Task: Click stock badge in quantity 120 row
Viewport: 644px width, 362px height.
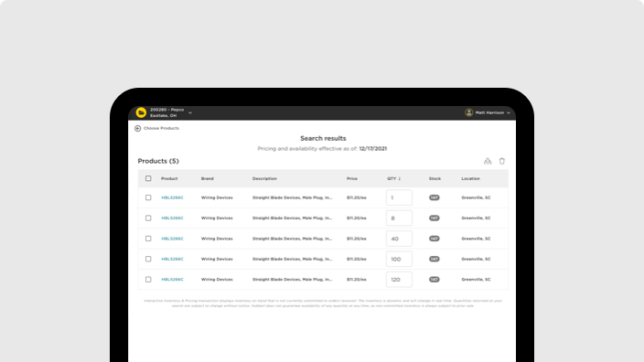Action: [x=435, y=280]
